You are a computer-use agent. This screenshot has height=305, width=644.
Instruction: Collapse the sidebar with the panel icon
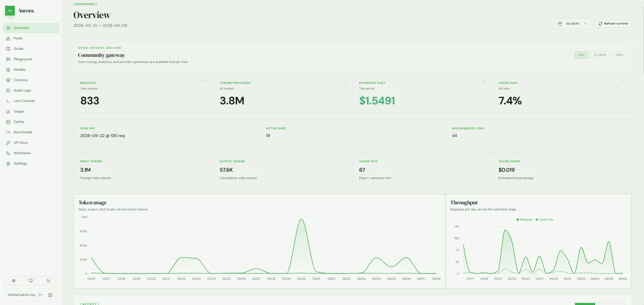[x=50, y=295]
